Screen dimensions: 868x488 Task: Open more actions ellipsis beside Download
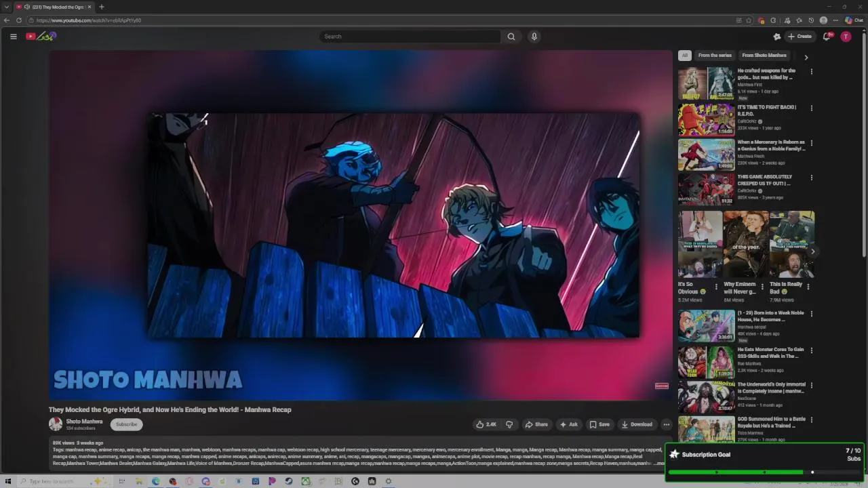666,424
